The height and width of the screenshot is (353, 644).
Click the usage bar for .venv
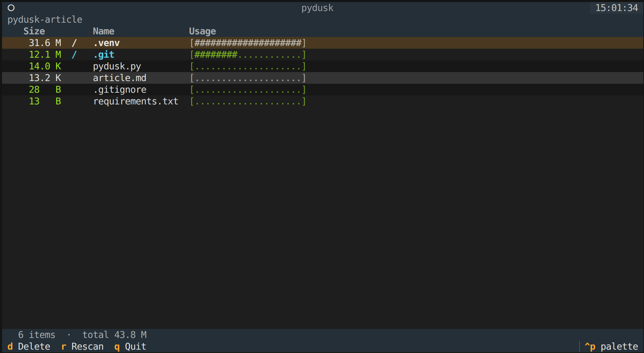[248, 43]
